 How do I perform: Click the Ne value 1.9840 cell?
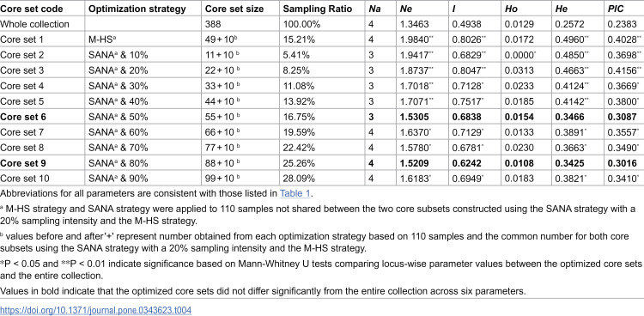(416, 39)
